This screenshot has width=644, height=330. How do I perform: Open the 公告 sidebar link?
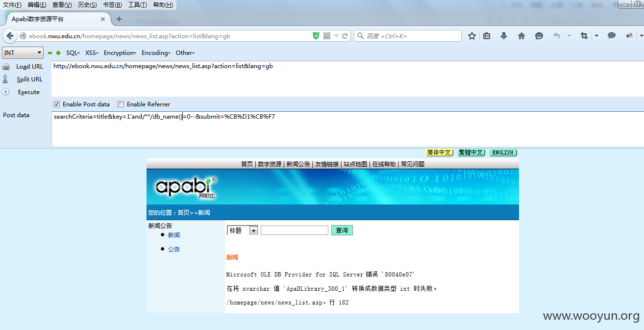click(x=174, y=249)
